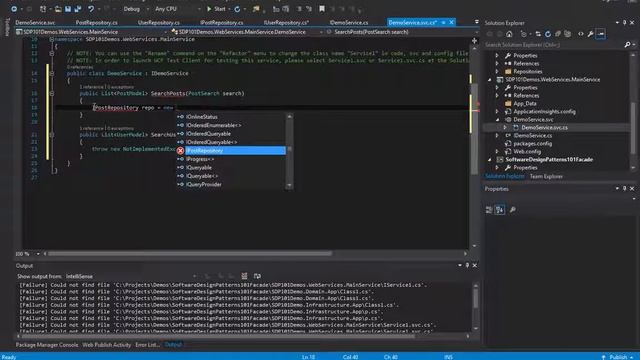Viewport: 640px width, 360px height.
Task: Switch to the IPostRepository.cs tab
Action: (x=222, y=22)
